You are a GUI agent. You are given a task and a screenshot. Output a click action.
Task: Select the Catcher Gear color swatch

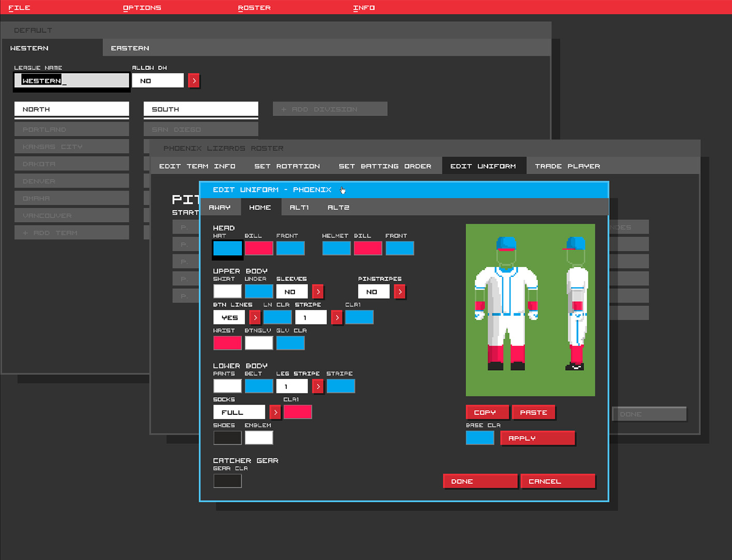(x=228, y=481)
